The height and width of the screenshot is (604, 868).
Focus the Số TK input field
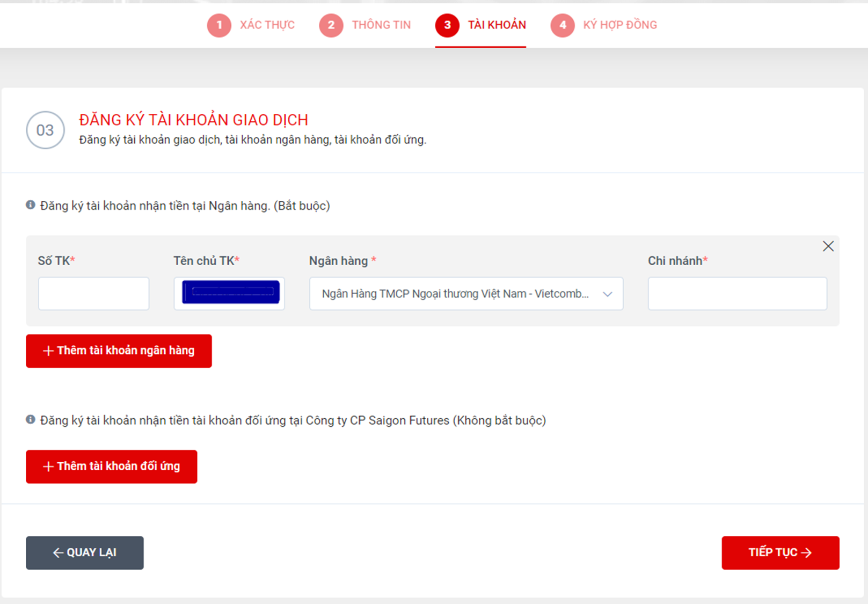pyautogui.click(x=93, y=294)
